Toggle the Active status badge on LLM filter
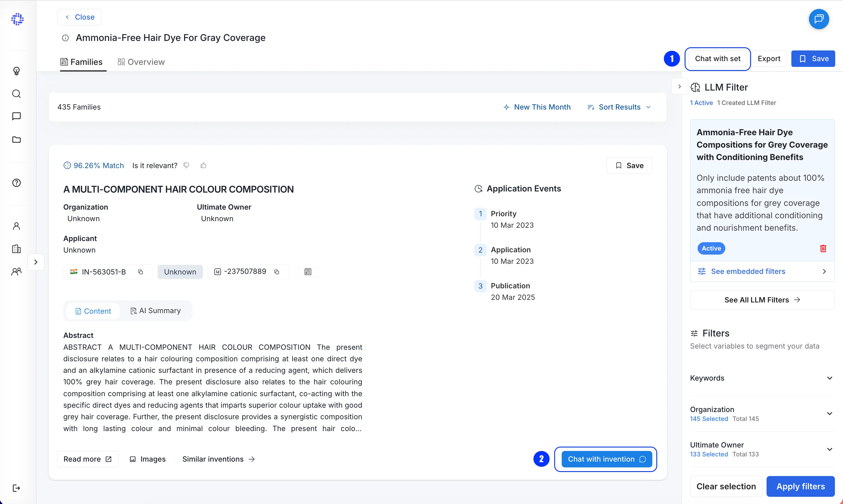843x504 pixels. (711, 249)
